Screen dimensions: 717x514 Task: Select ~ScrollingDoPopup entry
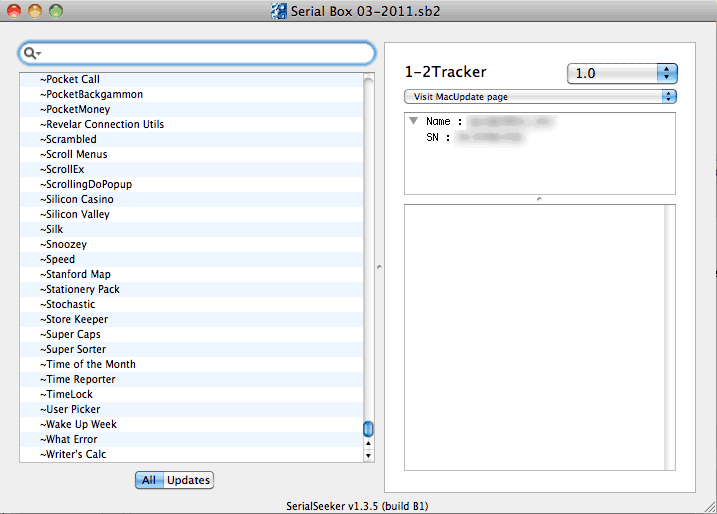click(192, 184)
